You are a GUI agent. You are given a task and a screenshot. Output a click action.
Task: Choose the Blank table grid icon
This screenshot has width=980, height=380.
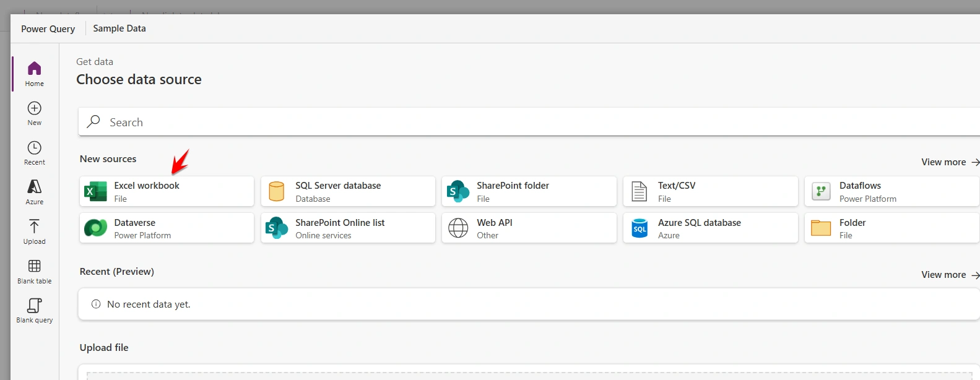pyautogui.click(x=35, y=266)
